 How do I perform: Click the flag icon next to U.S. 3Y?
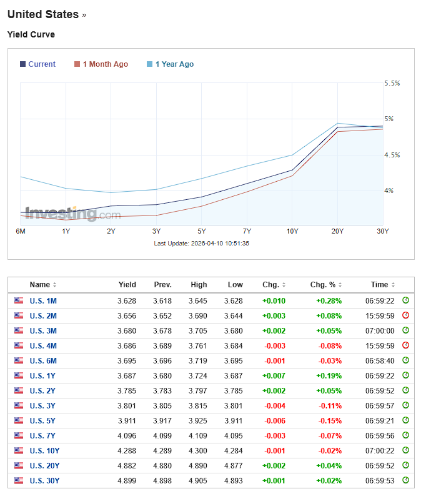19,406
